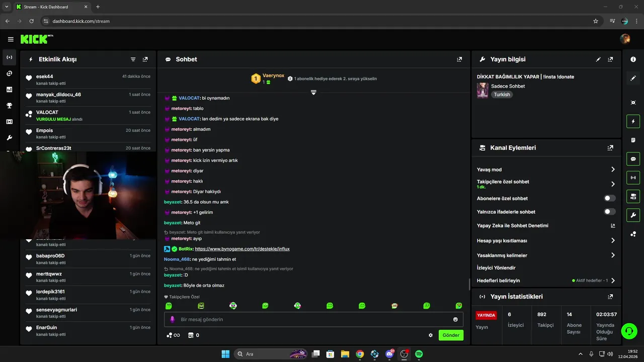This screenshot has height=362, width=644.
Task: Toggle the broadcast stats widget icon in right sidebar
Action: pos(633,177)
